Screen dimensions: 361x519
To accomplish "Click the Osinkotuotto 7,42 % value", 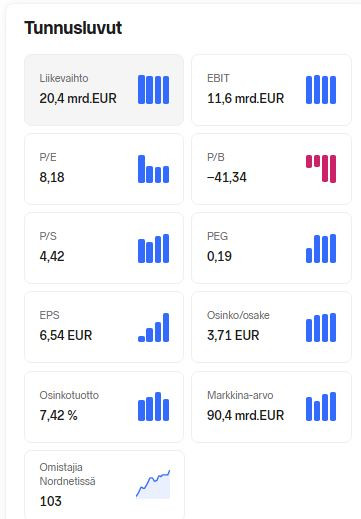I will tap(58, 415).
